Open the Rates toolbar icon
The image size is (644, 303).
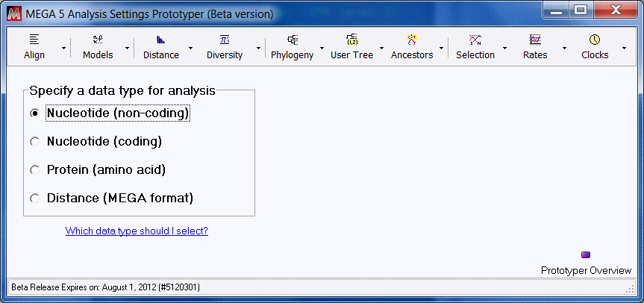click(535, 40)
